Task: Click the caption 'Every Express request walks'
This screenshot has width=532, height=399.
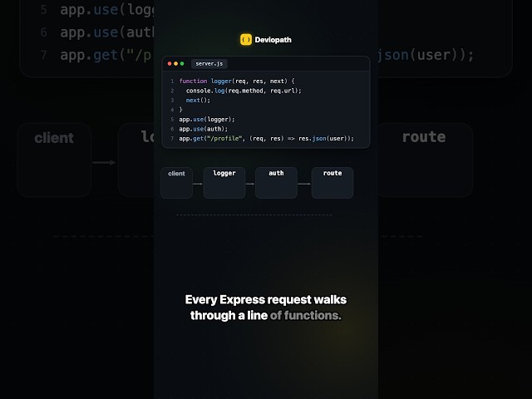Action: click(266, 299)
